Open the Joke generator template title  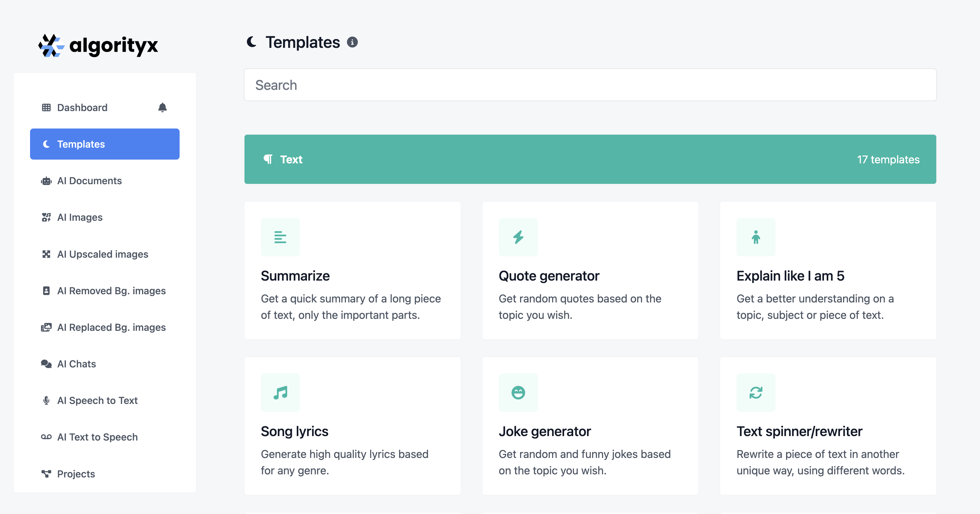point(544,431)
